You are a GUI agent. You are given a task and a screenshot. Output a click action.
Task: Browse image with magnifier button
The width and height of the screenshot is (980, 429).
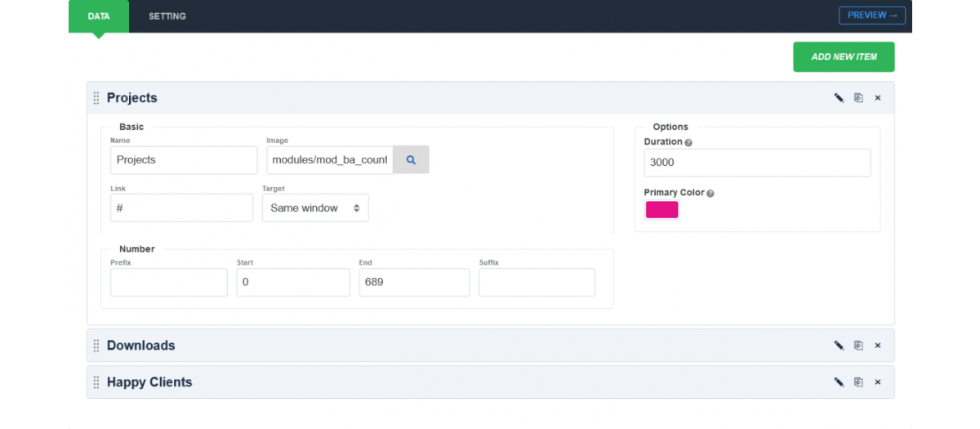(x=411, y=160)
